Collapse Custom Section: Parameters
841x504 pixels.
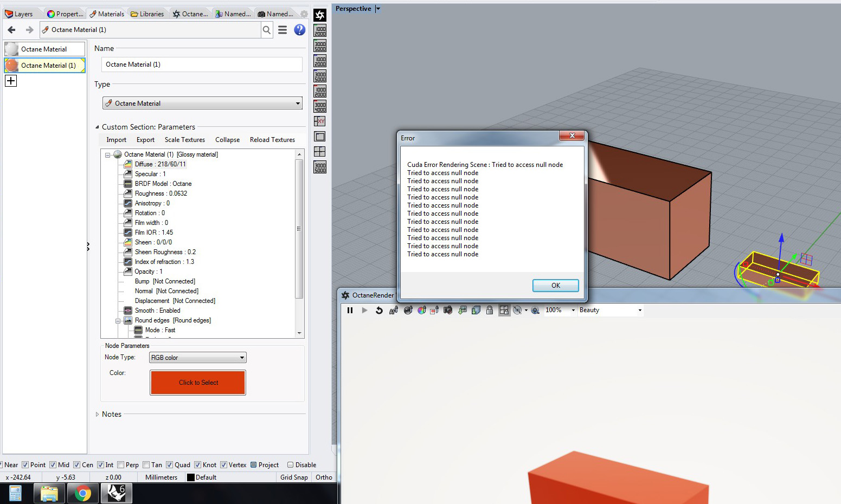pyautogui.click(x=98, y=127)
